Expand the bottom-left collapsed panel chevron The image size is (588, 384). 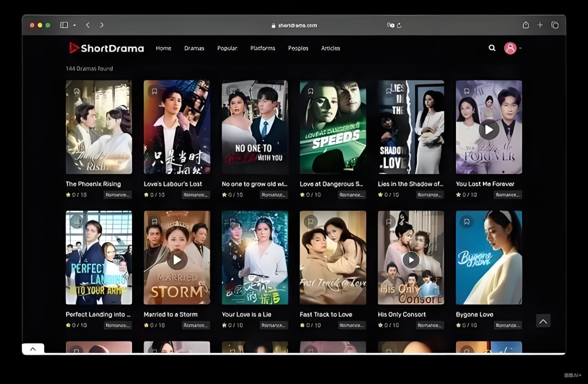click(x=33, y=348)
